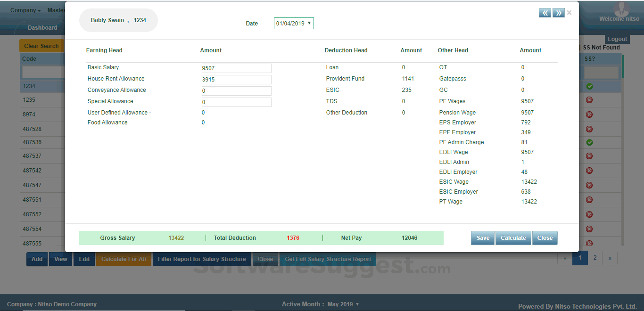Image resolution: width=644 pixels, height=311 pixels.
Task: Click the Save button
Action: coord(482,238)
